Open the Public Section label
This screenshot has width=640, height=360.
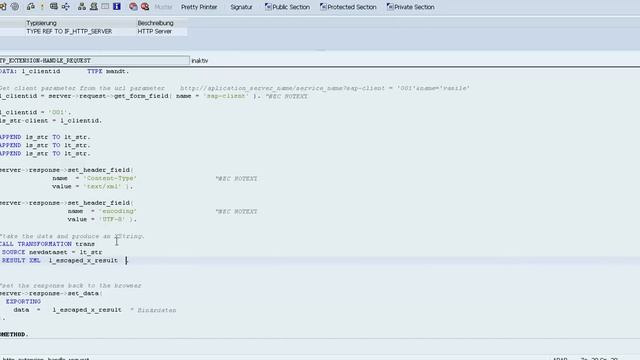pos(291,7)
